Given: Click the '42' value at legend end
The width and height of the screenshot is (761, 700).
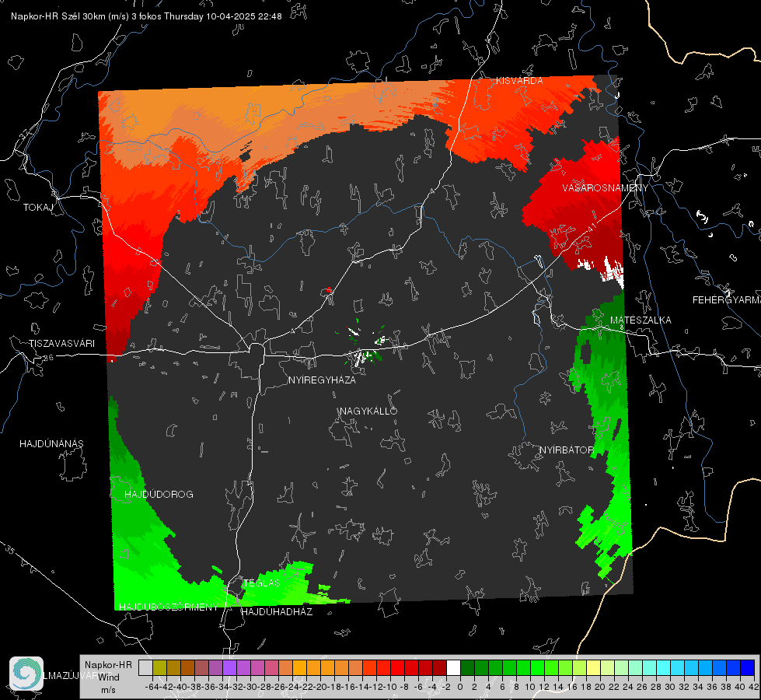Looking at the screenshot, I should point(754,687).
